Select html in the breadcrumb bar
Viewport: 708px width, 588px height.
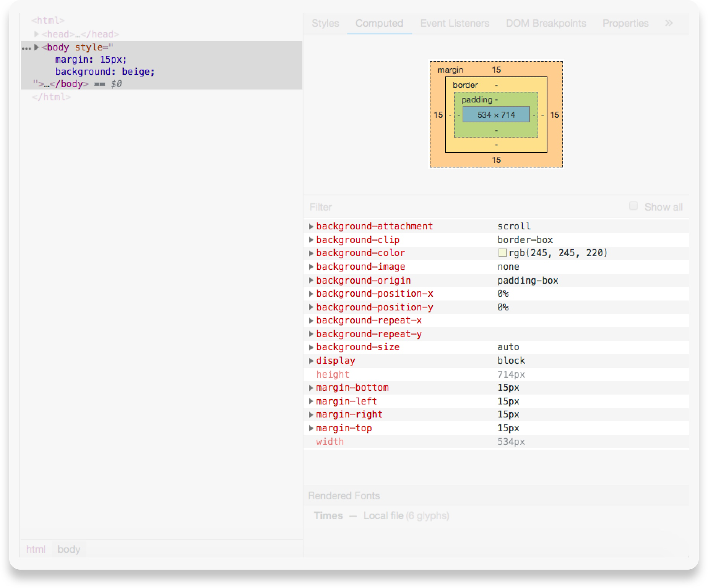point(36,549)
